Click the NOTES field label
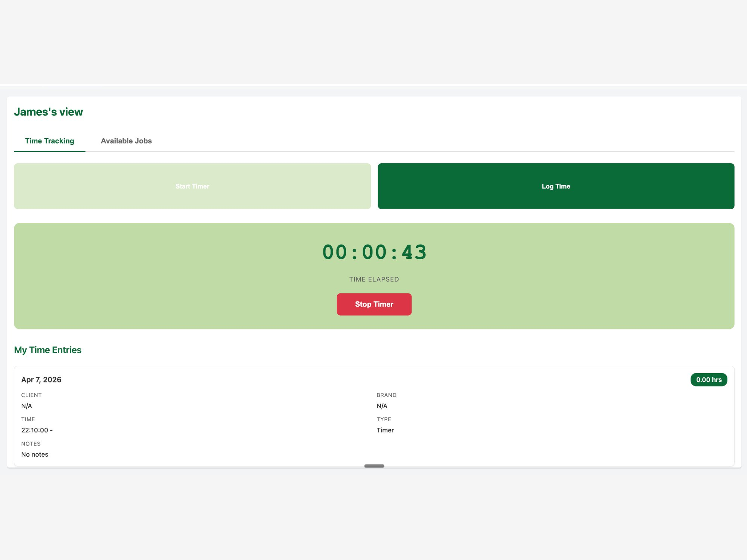747x560 pixels. [31, 444]
